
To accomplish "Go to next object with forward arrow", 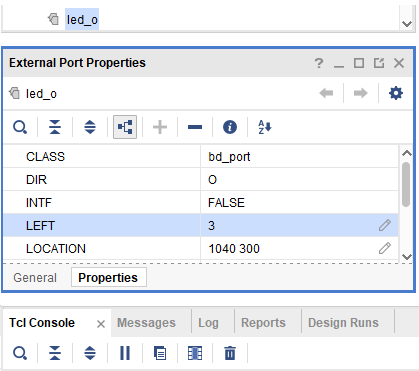I will 361,93.
